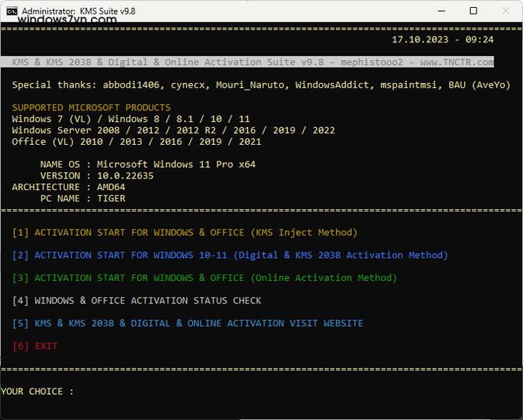Choose option [5] Visit Website
This screenshot has width=523, height=420.
[x=188, y=323]
